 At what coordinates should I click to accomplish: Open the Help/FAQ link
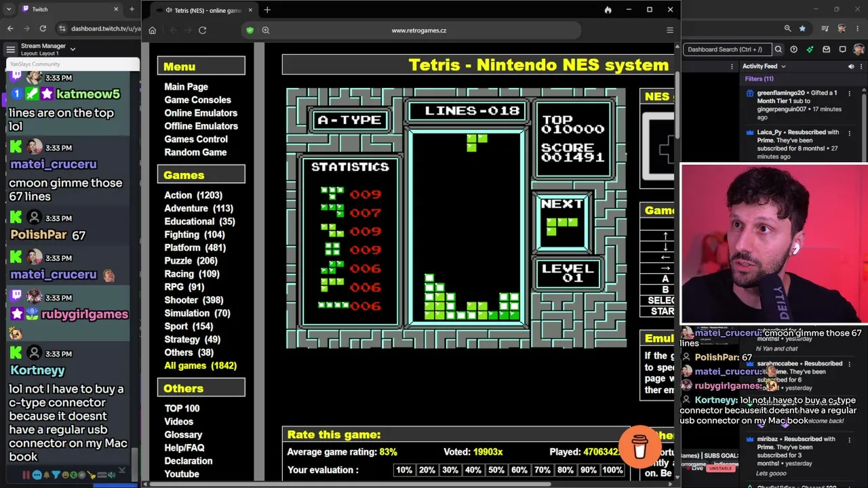(x=184, y=447)
